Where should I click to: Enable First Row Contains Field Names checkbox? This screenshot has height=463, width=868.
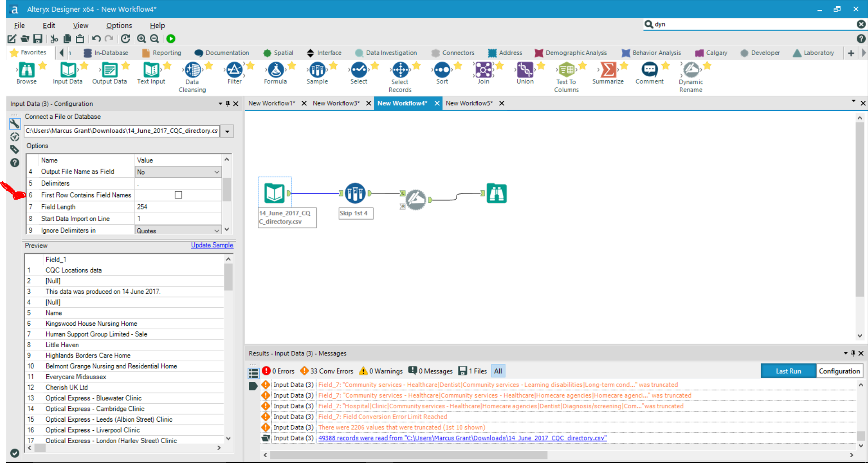[x=178, y=195]
